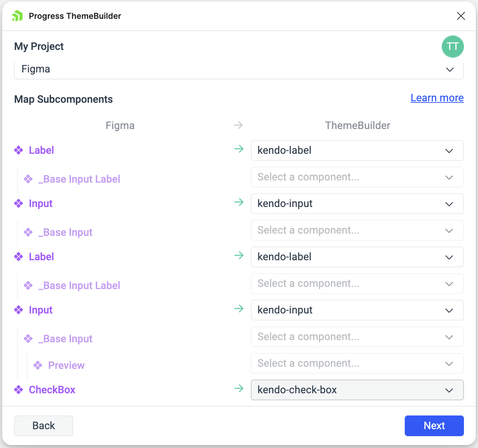Click the Preview subcomponent diamond icon
The width and height of the screenshot is (478, 448).
pos(38,365)
